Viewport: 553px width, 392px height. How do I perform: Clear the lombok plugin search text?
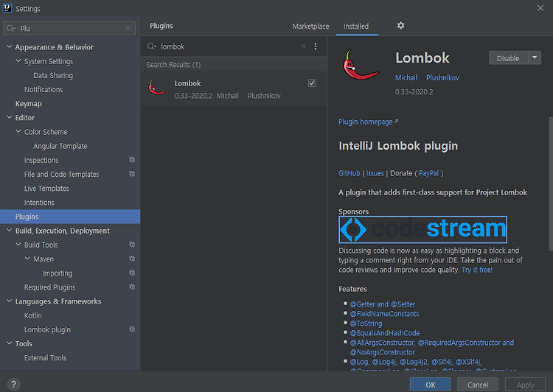click(303, 46)
